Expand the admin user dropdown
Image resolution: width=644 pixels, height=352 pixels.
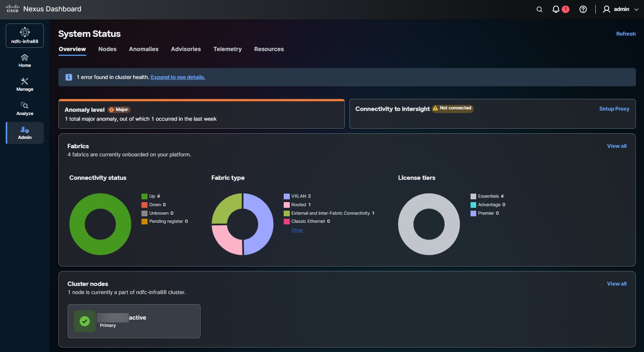[621, 9]
